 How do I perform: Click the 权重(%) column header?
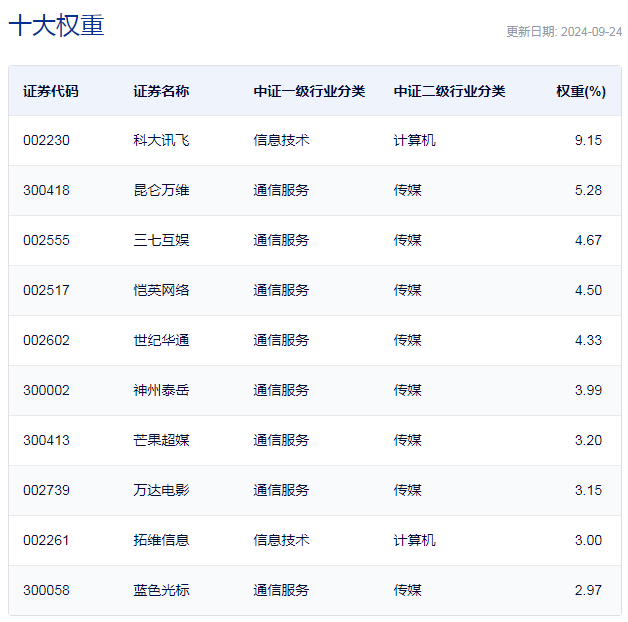[x=581, y=91]
